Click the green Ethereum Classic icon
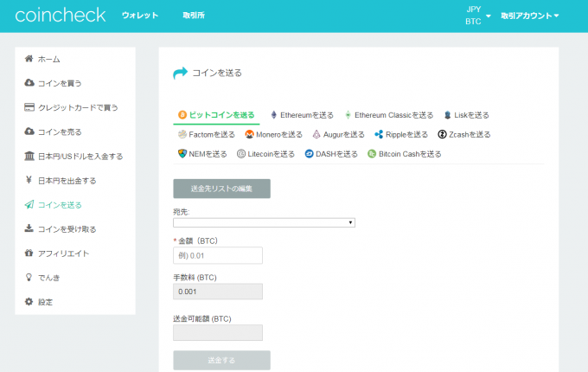 (x=348, y=115)
